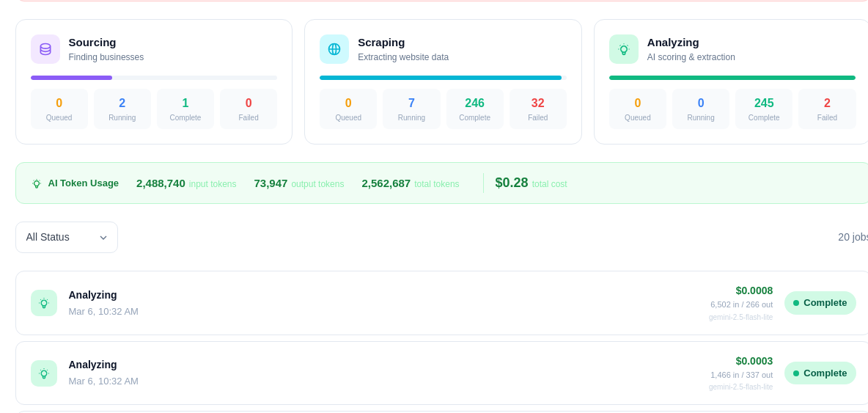Click the $0.0008 Analyzing job's lightbulb icon

[44, 303]
